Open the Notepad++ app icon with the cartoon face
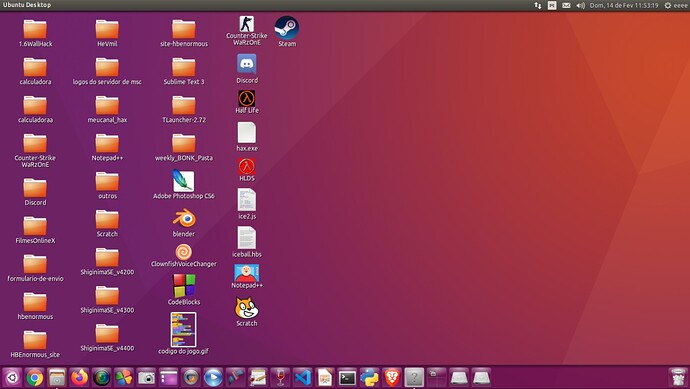The width and height of the screenshot is (690, 389). coord(246,273)
